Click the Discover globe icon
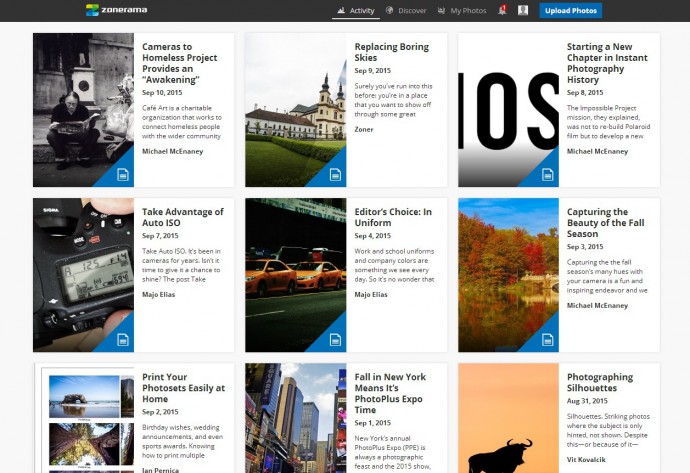 tap(389, 10)
